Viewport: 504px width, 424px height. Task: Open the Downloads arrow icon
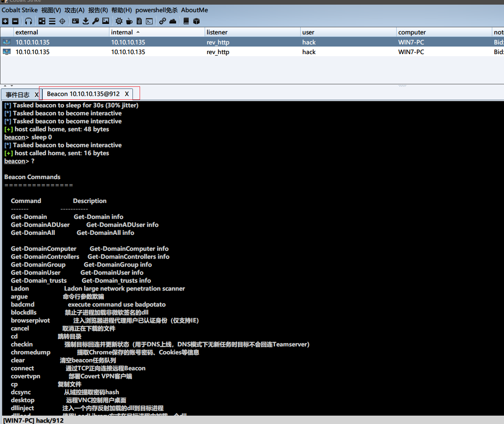(x=86, y=21)
